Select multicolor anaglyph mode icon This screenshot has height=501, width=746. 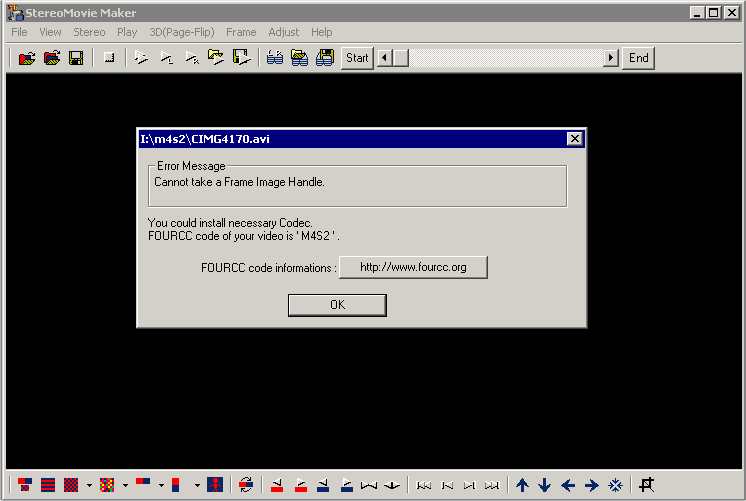coord(107,485)
